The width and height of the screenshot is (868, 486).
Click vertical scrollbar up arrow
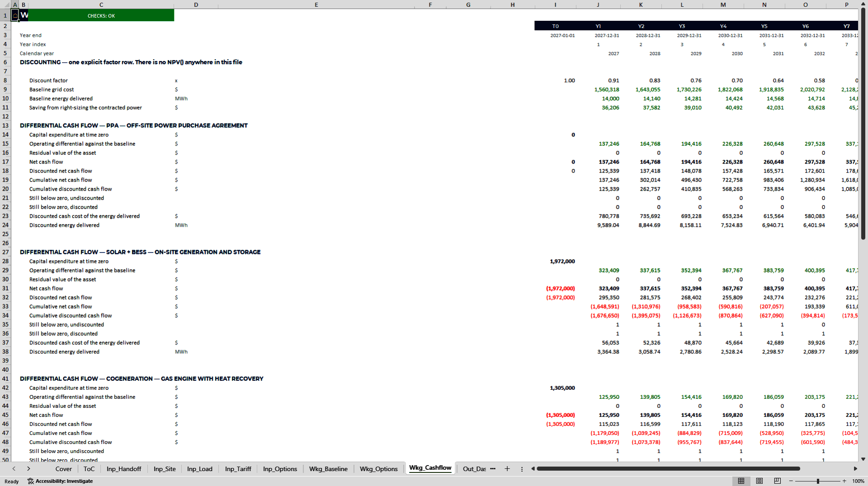pyautogui.click(x=863, y=5)
